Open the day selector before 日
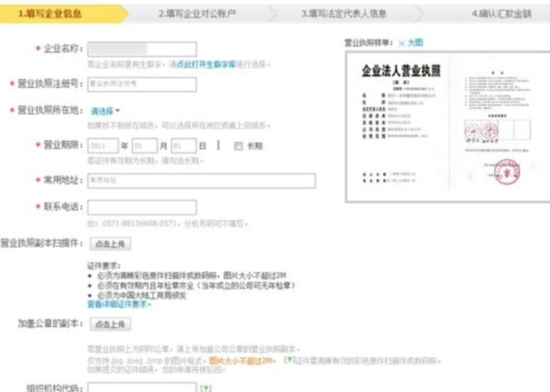The height and width of the screenshot is (392, 550). coord(184,145)
